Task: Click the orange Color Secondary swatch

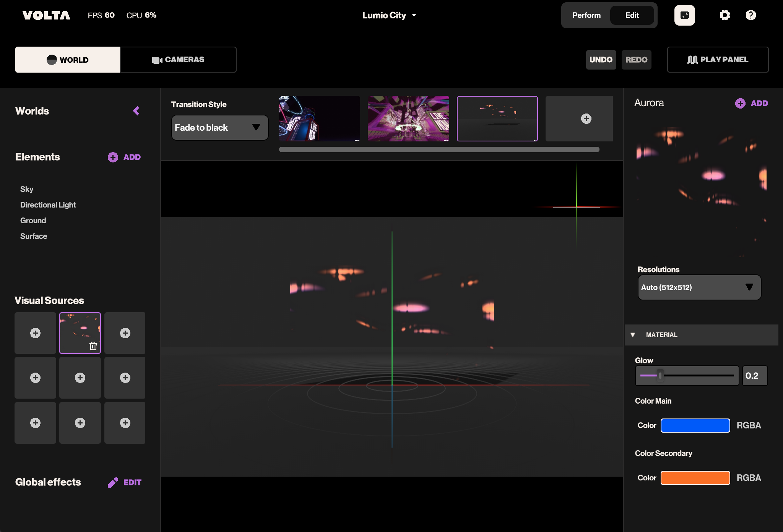Action: click(695, 478)
